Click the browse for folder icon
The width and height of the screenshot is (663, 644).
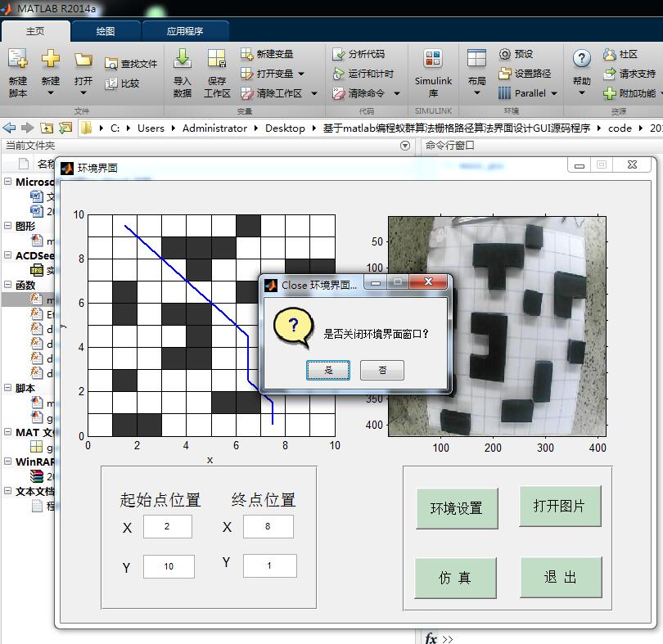click(x=65, y=128)
